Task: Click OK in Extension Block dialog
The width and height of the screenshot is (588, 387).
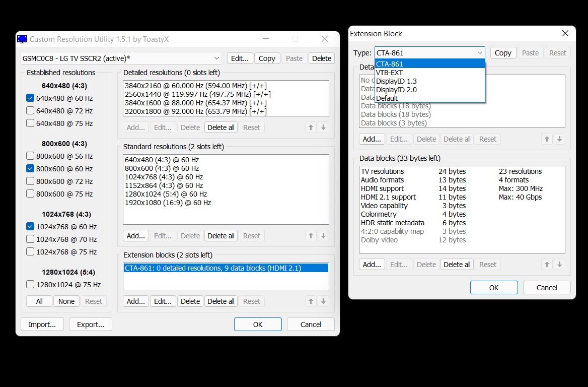Action: click(494, 288)
